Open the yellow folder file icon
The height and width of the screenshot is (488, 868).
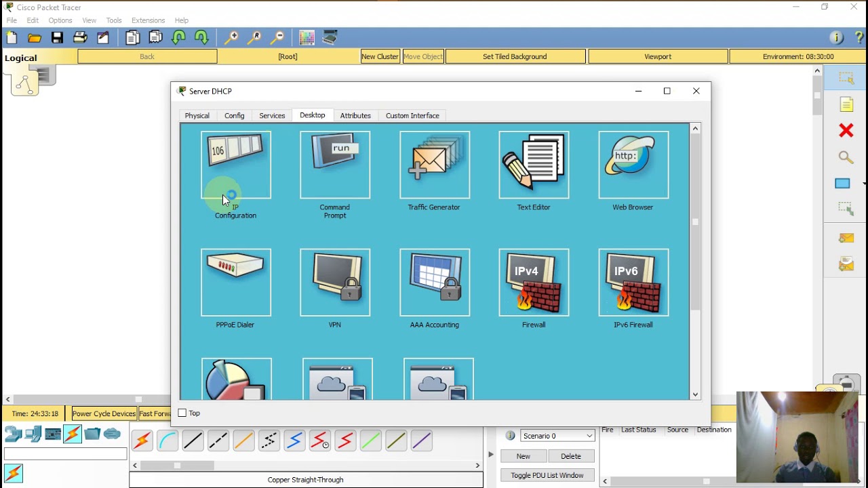34,38
